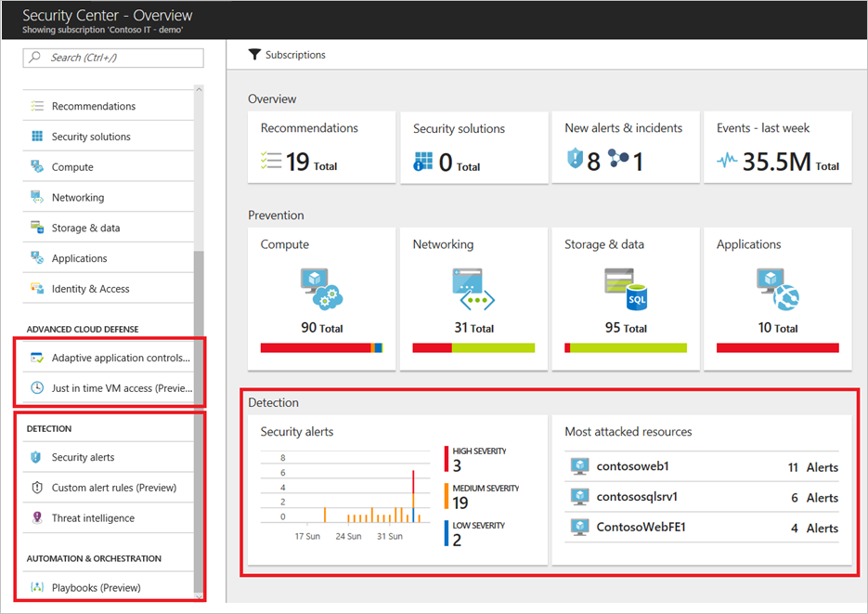This screenshot has width=868, height=614.
Task: Click the 31 Total networking value
Action: (x=473, y=328)
